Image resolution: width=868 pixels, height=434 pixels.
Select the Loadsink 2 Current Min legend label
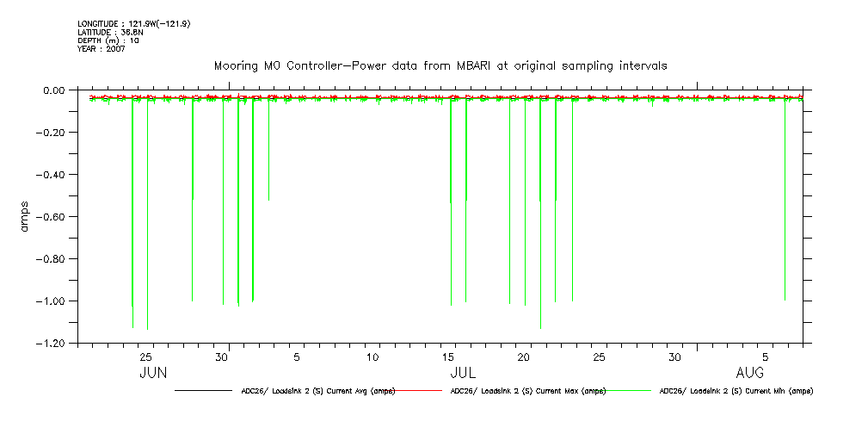tap(736, 391)
